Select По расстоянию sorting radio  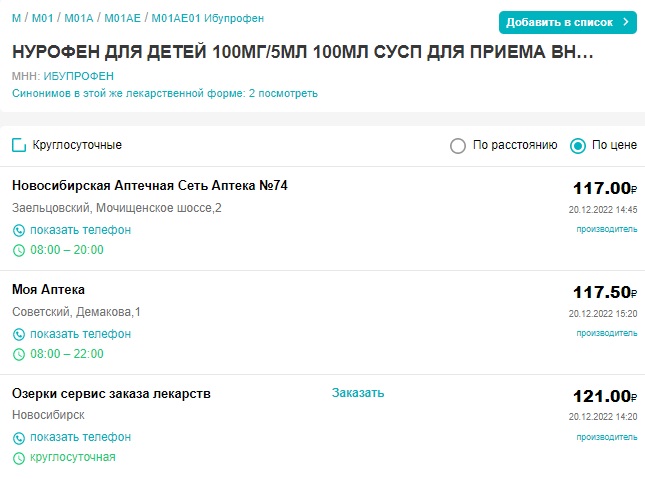tap(457, 145)
